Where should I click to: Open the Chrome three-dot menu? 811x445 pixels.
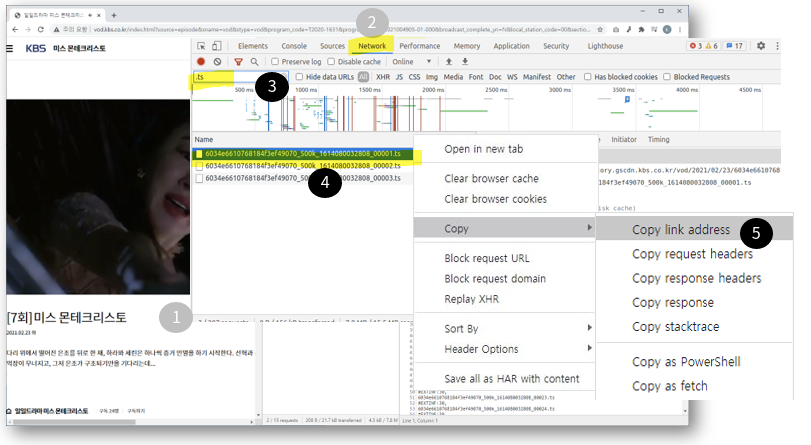pos(680,29)
